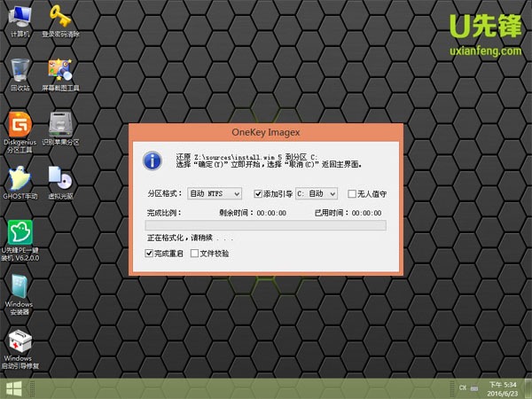Open the Windows 安装器 icon
Image resolution: width=532 pixels, height=399 pixels.
pyautogui.click(x=19, y=294)
